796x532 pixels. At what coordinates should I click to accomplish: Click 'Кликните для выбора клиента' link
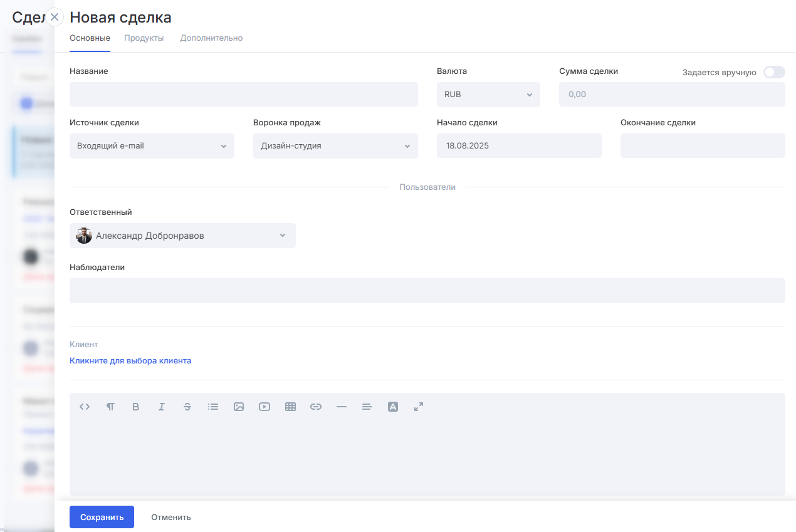coord(130,361)
